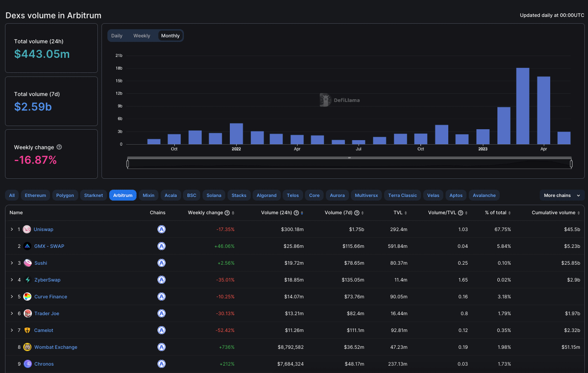
Task: Click Arbitrum chain icon in Trader Joe row
Action: coord(161,313)
